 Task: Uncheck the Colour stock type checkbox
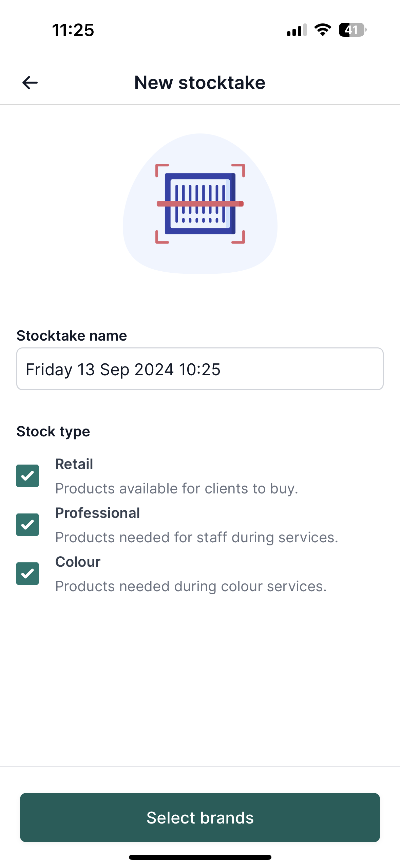27,573
